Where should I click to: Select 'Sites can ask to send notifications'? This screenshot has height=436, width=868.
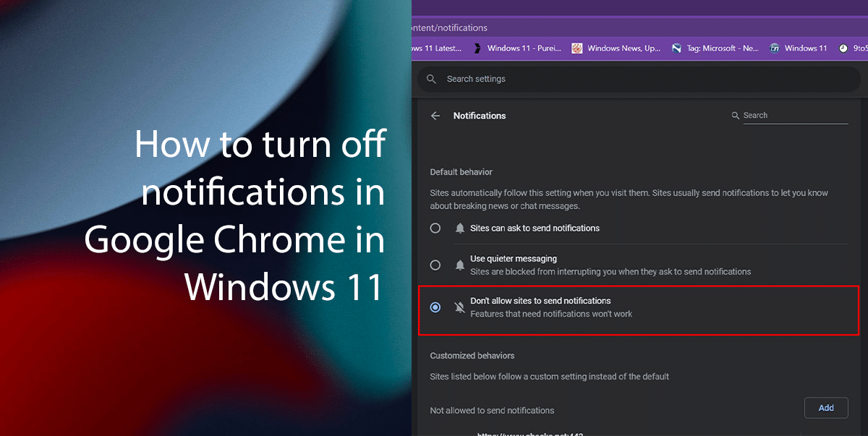coord(435,228)
